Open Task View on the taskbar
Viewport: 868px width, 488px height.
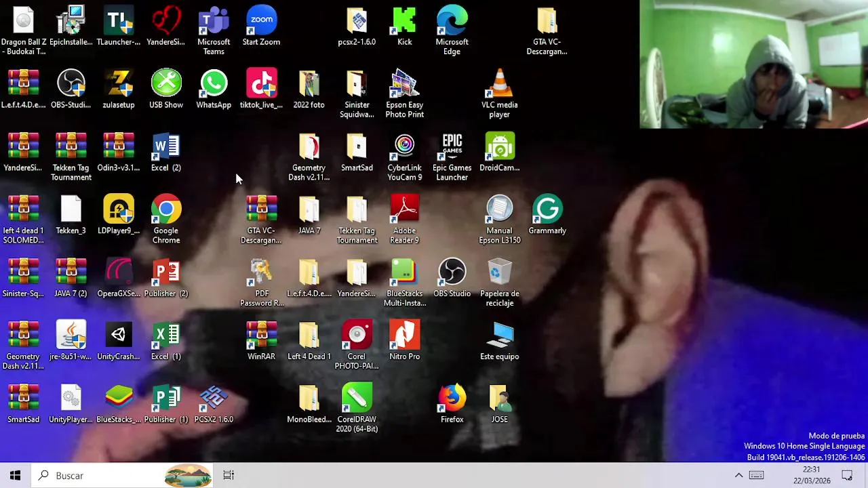click(229, 475)
